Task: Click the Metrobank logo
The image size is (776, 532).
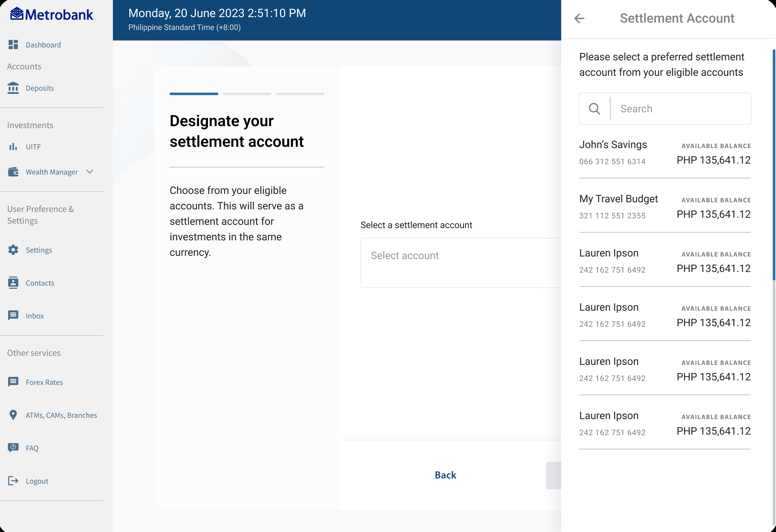Action: click(x=51, y=15)
